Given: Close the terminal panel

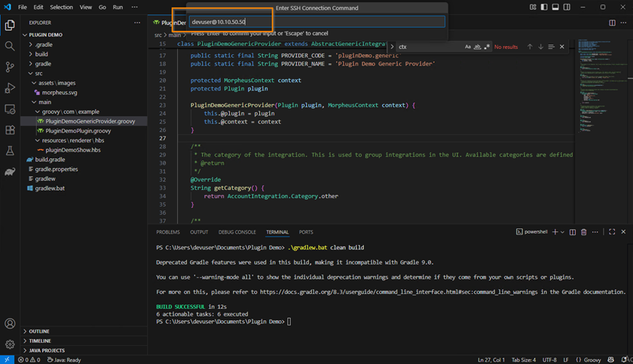Looking at the screenshot, I should pyautogui.click(x=623, y=232).
